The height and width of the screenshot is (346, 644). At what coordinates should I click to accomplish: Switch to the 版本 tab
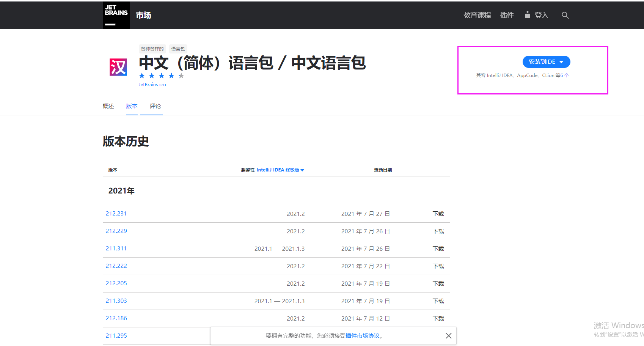click(x=132, y=106)
